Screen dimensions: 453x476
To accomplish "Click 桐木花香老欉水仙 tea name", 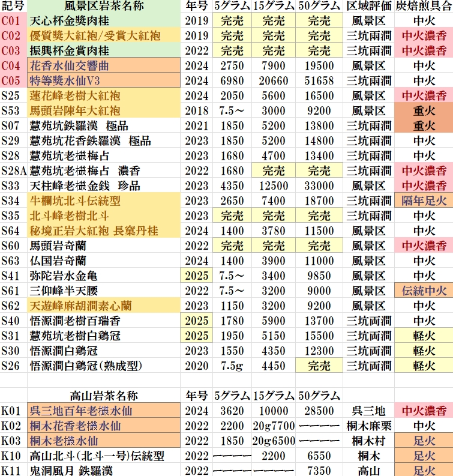I will tap(75, 426).
